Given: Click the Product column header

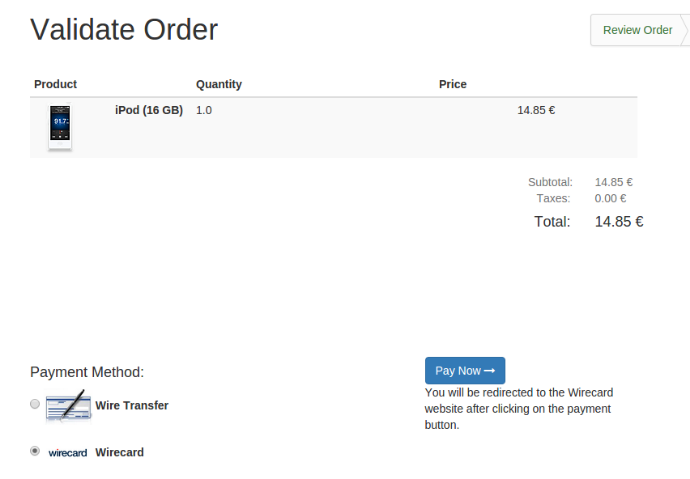Looking at the screenshot, I should coord(55,84).
